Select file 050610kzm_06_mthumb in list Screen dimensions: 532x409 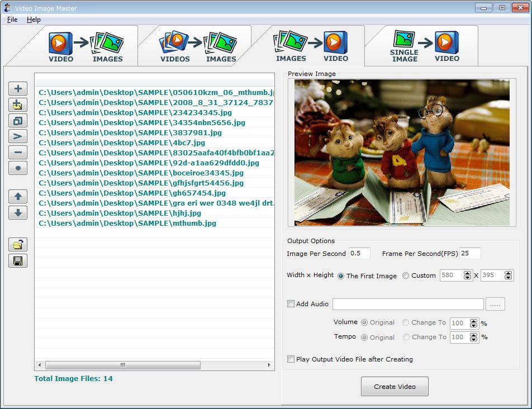(x=155, y=93)
